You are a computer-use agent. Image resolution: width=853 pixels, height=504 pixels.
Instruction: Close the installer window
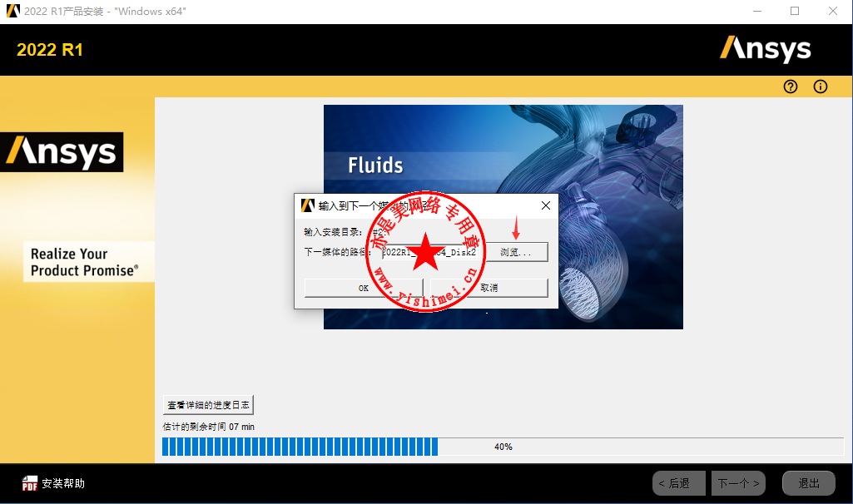coord(833,11)
